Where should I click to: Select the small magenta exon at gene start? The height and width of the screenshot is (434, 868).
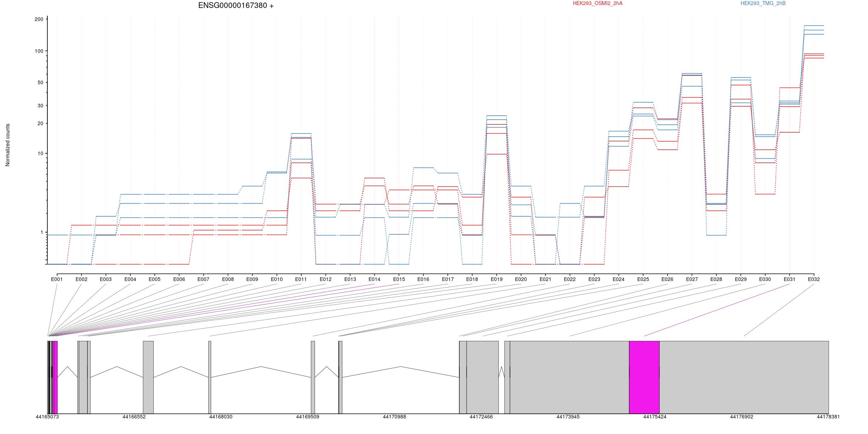click(55, 377)
